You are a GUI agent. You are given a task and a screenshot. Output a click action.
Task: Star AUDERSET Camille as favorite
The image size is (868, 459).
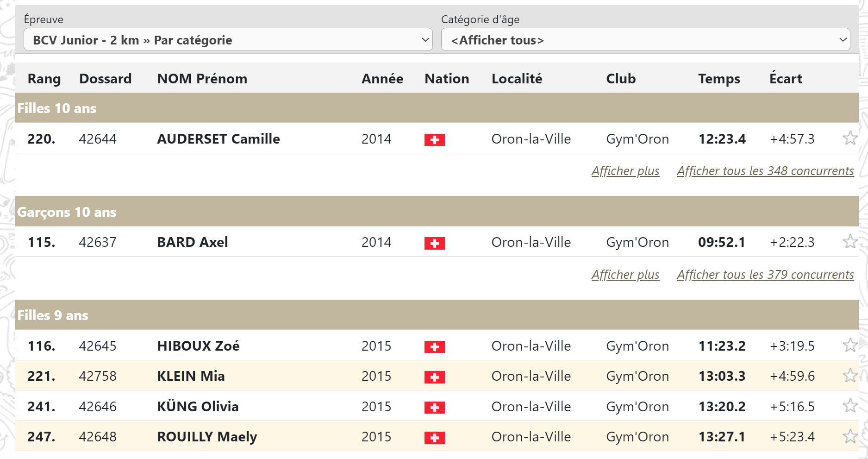850,138
